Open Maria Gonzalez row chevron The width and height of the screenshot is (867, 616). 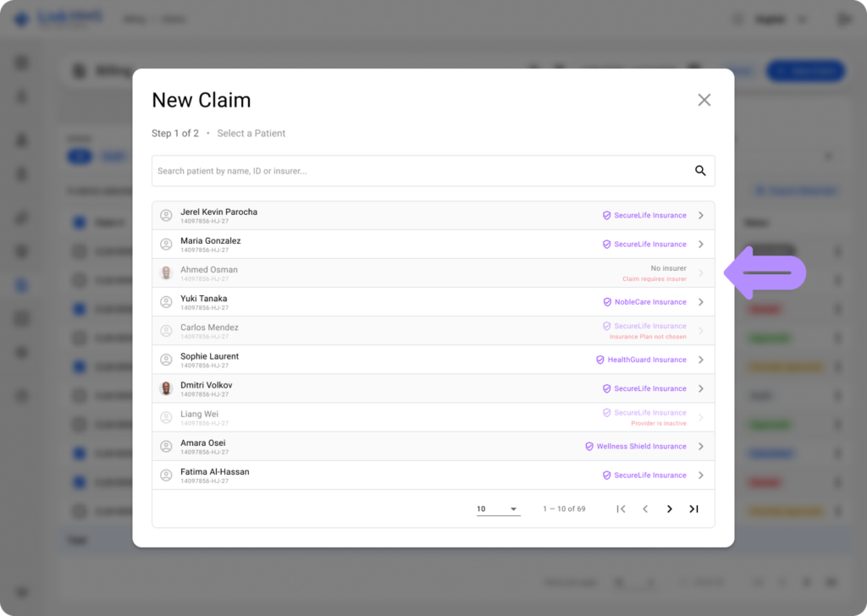[700, 245]
